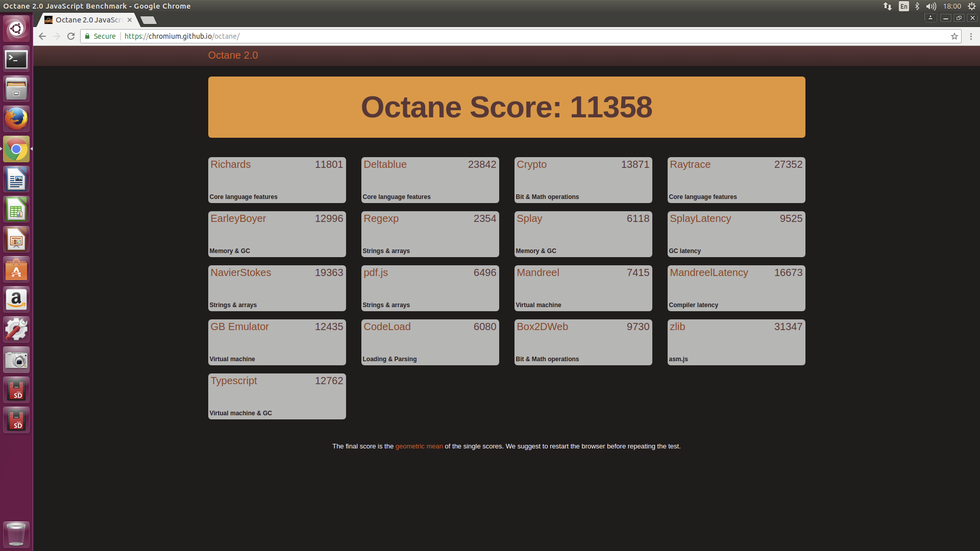Open first SD card device icon

(16, 390)
